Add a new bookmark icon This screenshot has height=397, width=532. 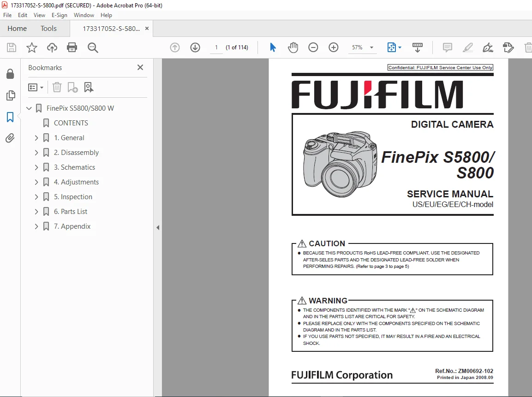pos(72,88)
